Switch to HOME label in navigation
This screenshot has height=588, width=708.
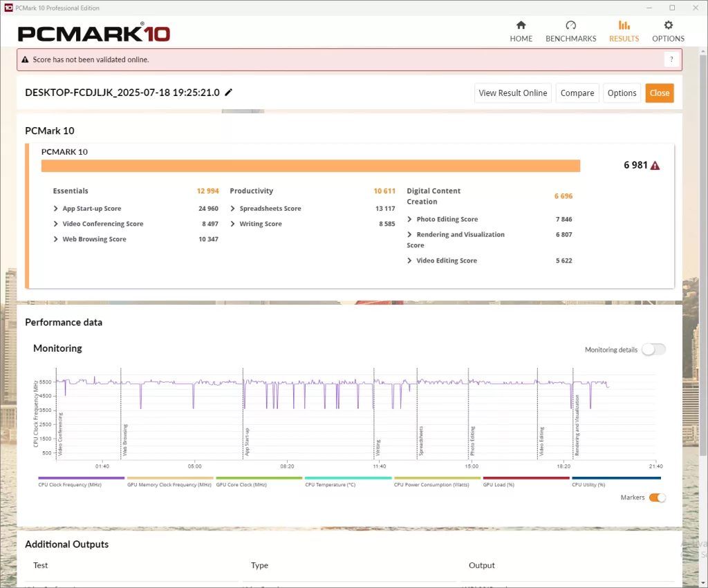click(521, 39)
